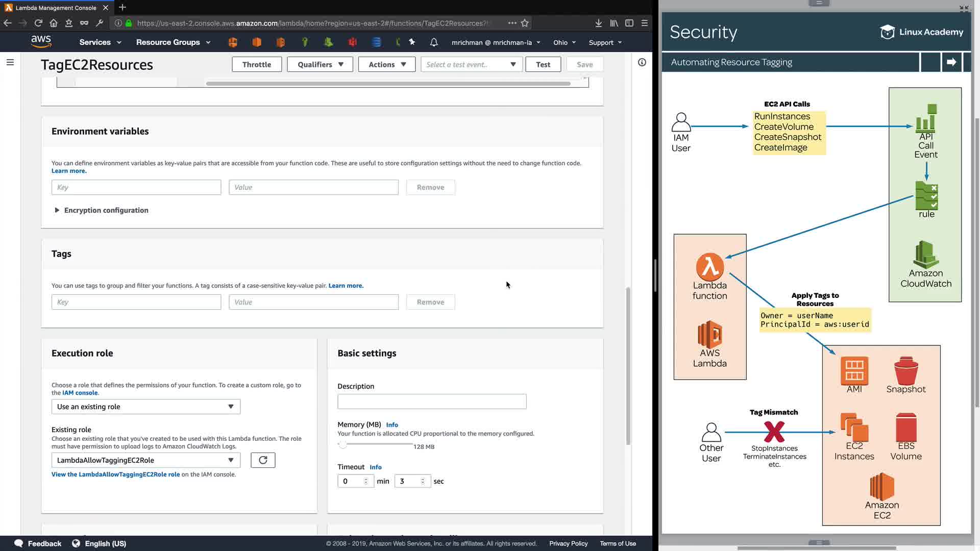This screenshot has width=980, height=551.
Task: Reload the browser page
Action: [x=38, y=23]
